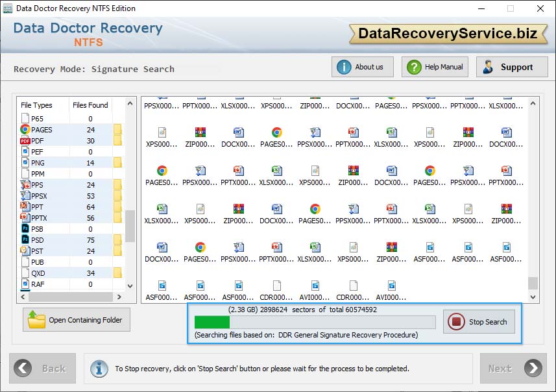Open the folder icon in the PPTX row
556x392 pixels.
pos(117,217)
